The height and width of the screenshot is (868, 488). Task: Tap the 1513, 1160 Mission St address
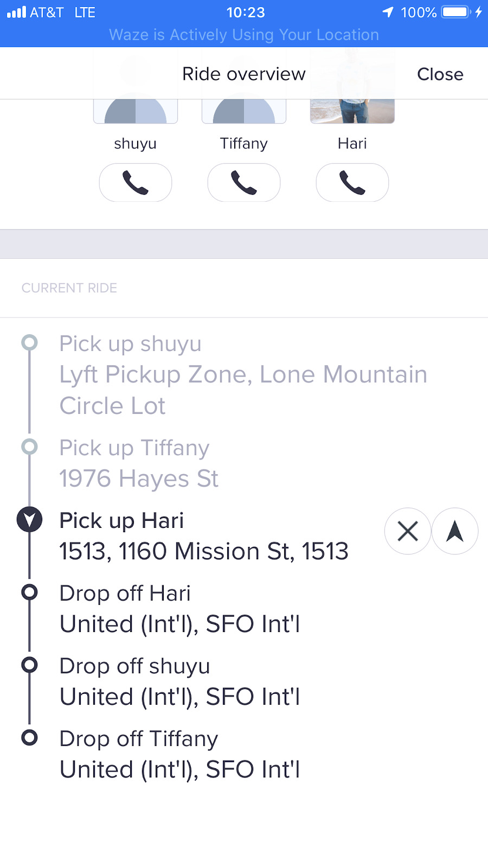click(204, 551)
